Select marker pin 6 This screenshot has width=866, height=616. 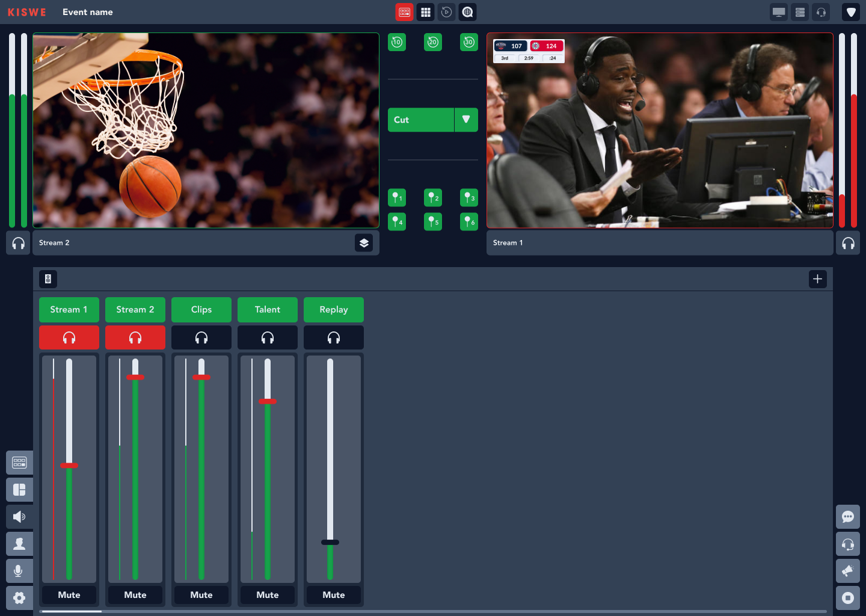click(469, 221)
